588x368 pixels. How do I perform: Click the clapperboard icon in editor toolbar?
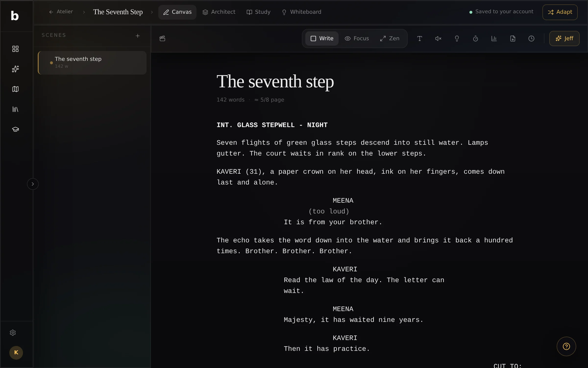pyautogui.click(x=162, y=39)
